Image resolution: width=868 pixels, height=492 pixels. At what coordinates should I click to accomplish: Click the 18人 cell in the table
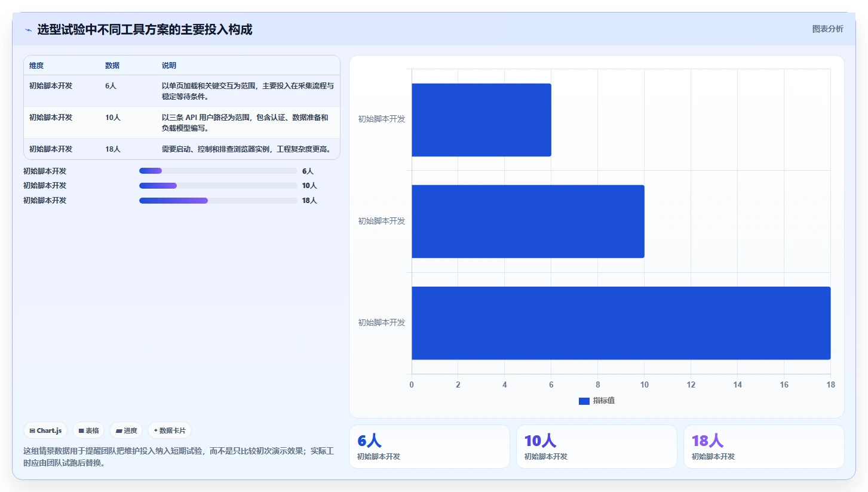point(113,149)
